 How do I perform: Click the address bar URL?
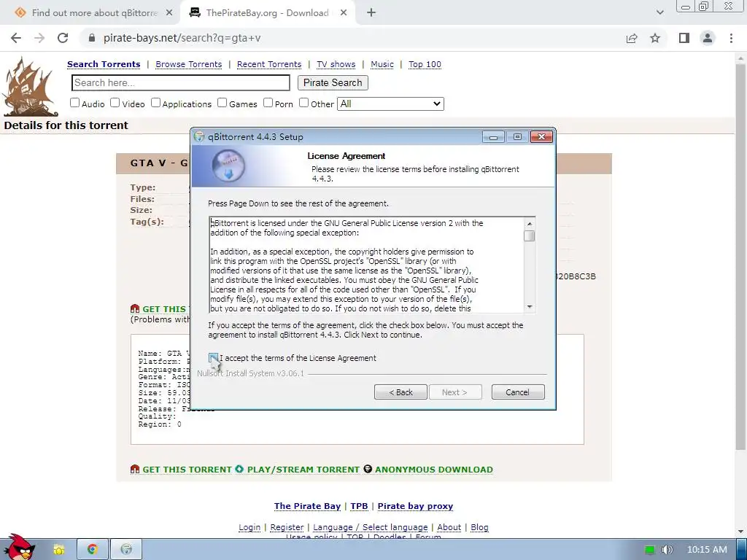(x=182, y=38)
